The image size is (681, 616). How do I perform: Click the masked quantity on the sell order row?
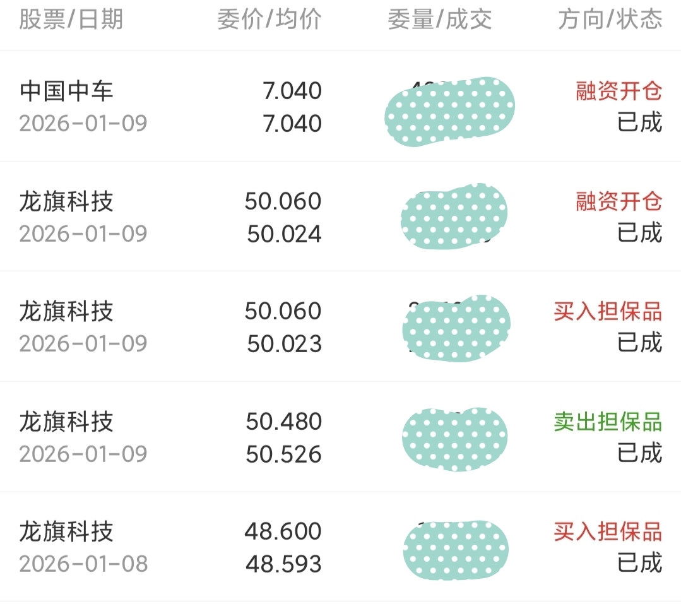click(454, 439)
